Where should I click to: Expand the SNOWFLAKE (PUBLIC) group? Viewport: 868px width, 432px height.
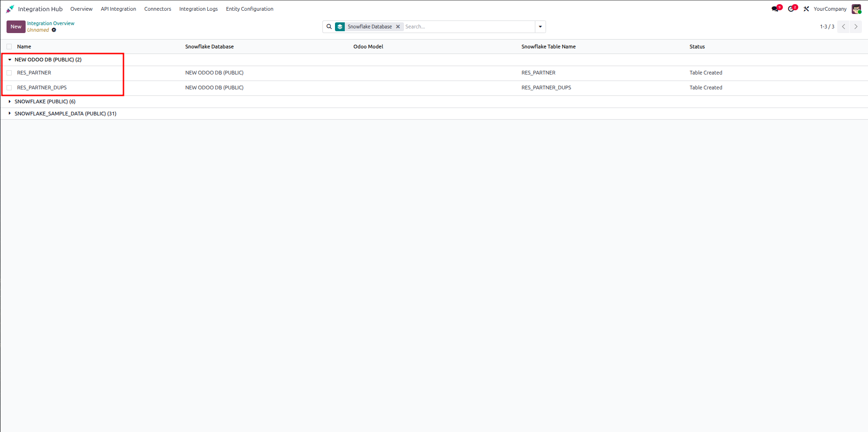point(42,101)
